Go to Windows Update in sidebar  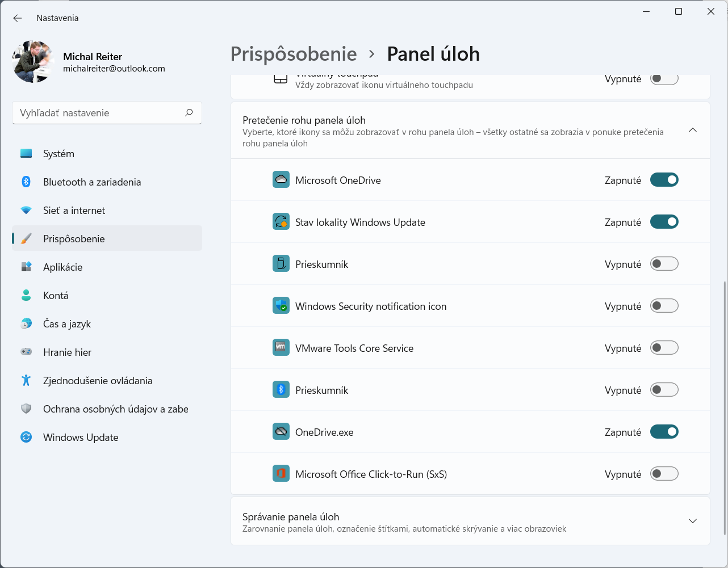click(x=81, y=437)
